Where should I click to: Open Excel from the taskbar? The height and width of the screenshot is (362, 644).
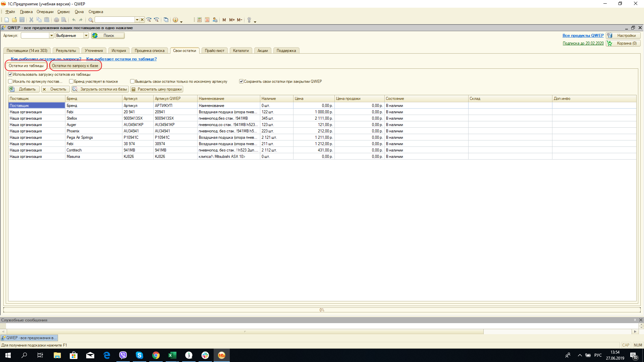(x=172, y=355)
